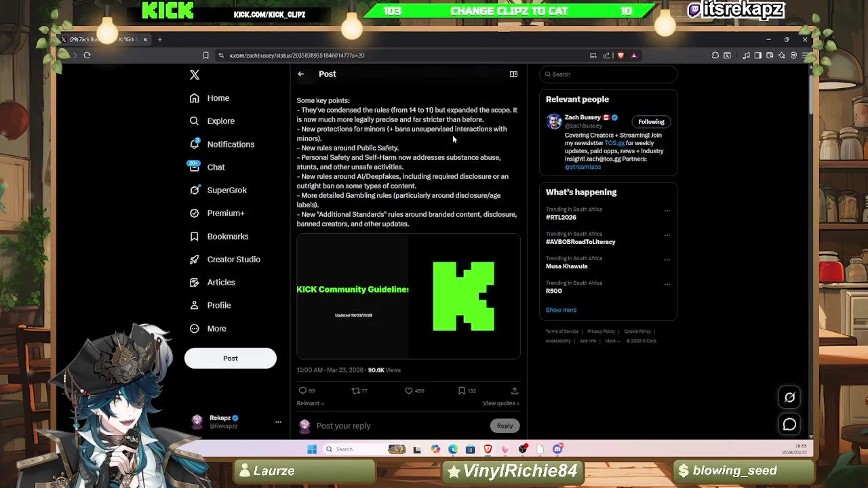Open Chat in the sidebar
The image size is (868, 488).
tap(208, 167)
